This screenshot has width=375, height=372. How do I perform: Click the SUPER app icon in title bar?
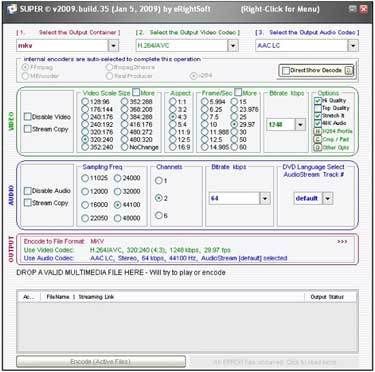(12, 9)
